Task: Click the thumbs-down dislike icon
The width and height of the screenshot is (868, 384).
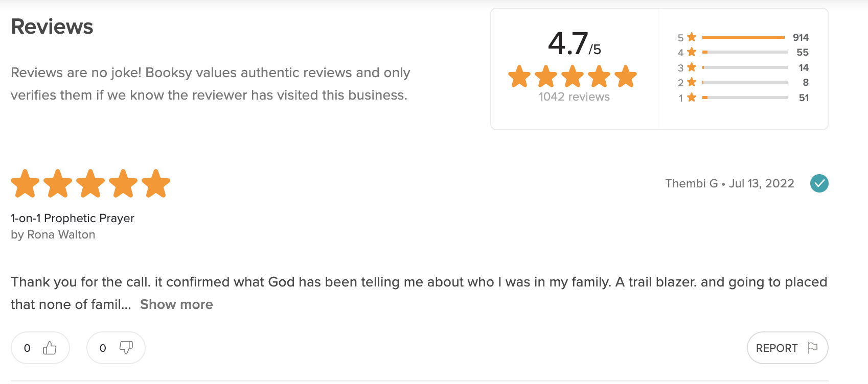Action: tap(126, 348)
